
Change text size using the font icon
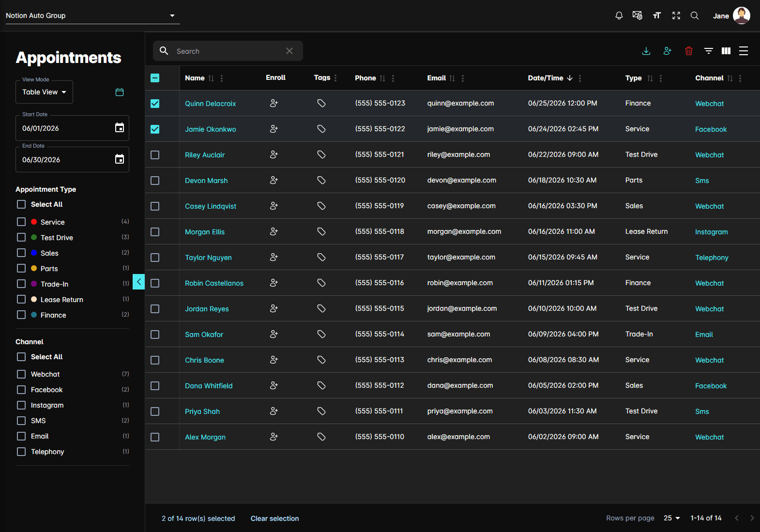coord(657,15)
